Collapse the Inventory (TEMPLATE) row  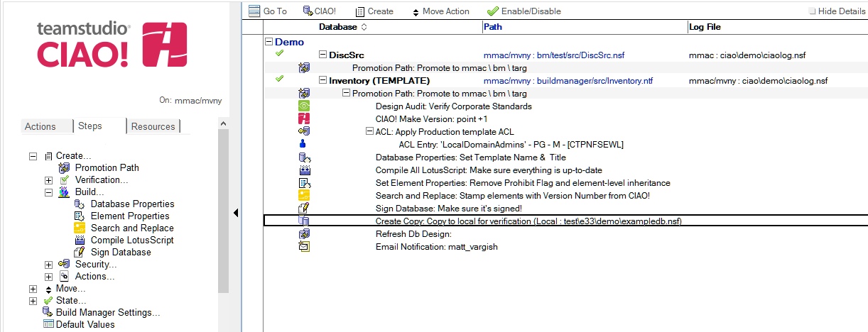tap(322, 81)
